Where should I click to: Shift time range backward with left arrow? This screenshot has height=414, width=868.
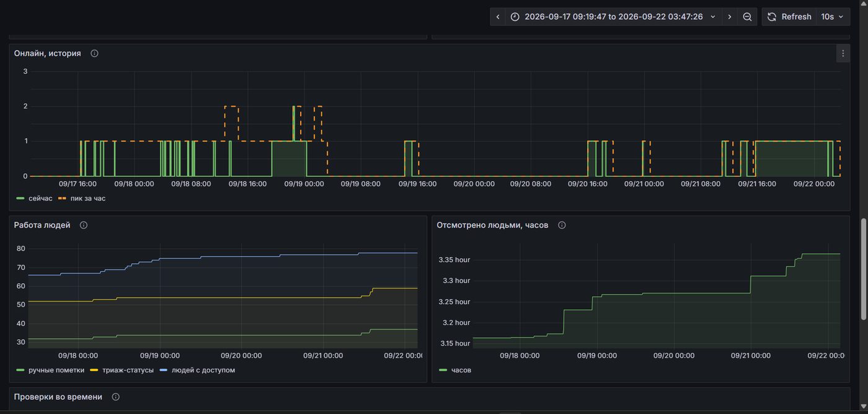pos(498,17)
